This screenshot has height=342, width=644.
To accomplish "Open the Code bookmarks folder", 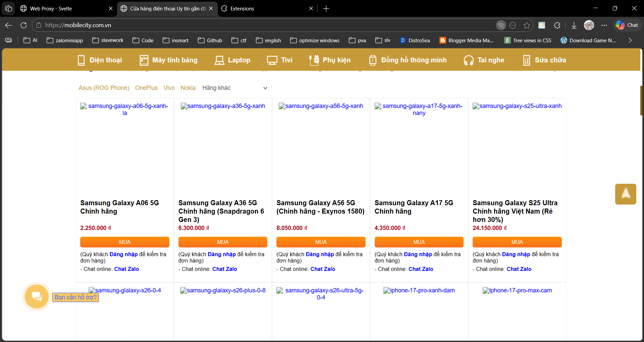I will [143, 40].
